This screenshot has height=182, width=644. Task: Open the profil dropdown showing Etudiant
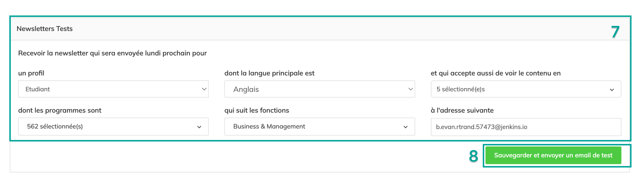(x=113, y=89)
